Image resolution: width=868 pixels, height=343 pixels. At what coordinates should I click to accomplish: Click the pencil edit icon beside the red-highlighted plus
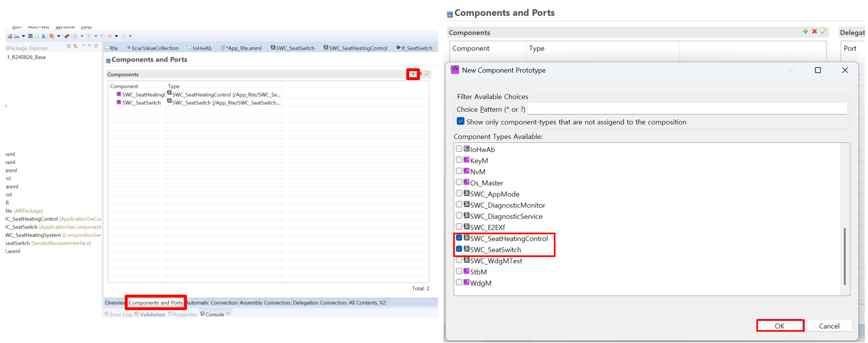[427, 74]
